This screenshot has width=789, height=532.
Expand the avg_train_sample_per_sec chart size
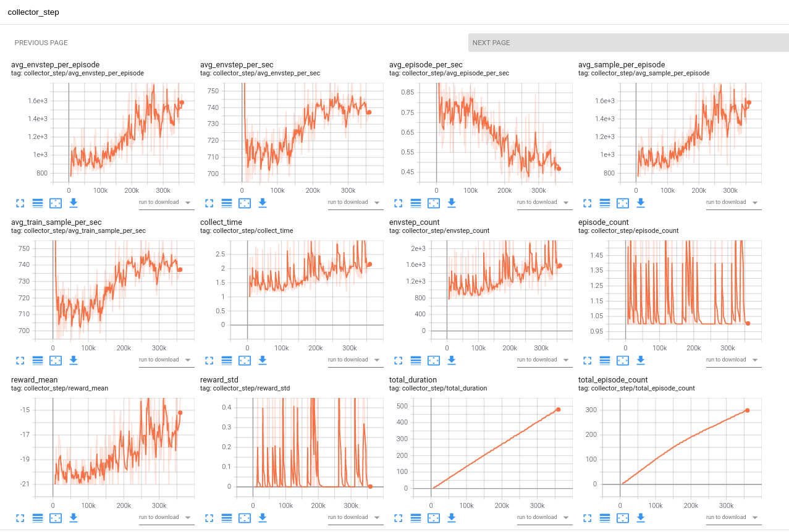tap(20, 360)
